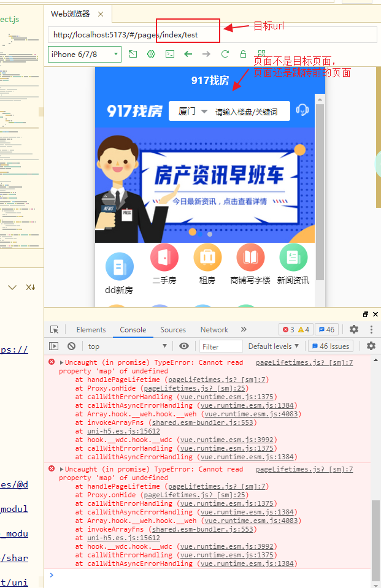381x588 pixels.
Task: Click the X↓ icon in left panel
Action: pyautogui.click(x=31, y=287)
